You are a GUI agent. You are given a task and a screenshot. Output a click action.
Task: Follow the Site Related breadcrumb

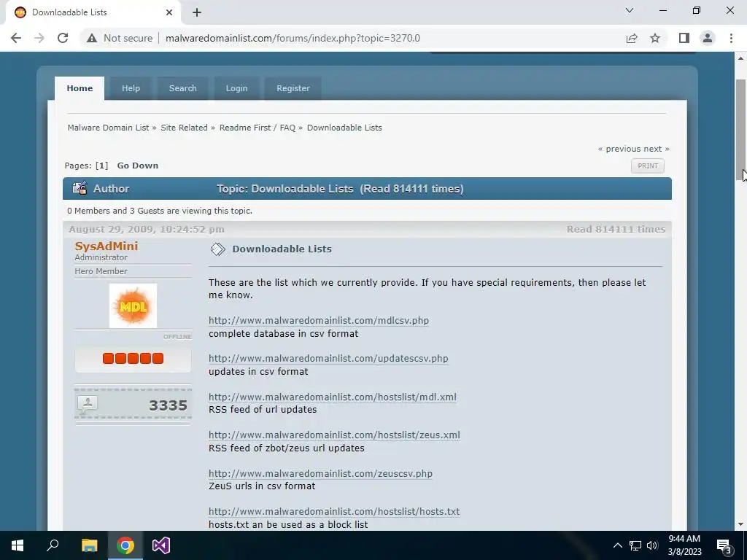pos(184,128)
